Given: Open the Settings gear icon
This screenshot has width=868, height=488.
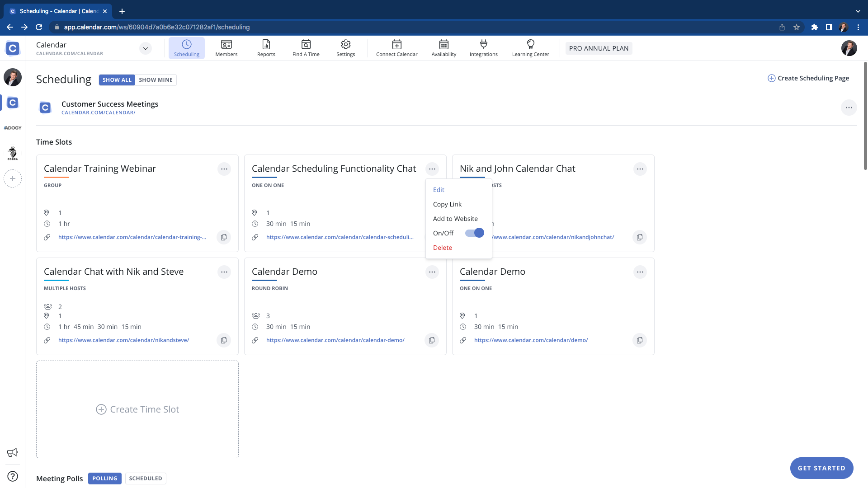Looking at the screenshot, I should click(345, 48).
